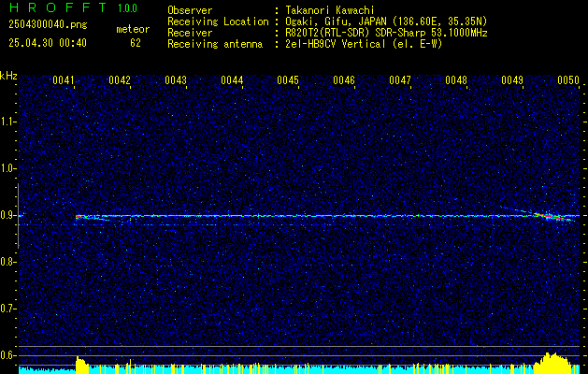The width and height of the screenshot is (588, 374).
Task: Click the 0048 time marker
Action: coord(456,79)
